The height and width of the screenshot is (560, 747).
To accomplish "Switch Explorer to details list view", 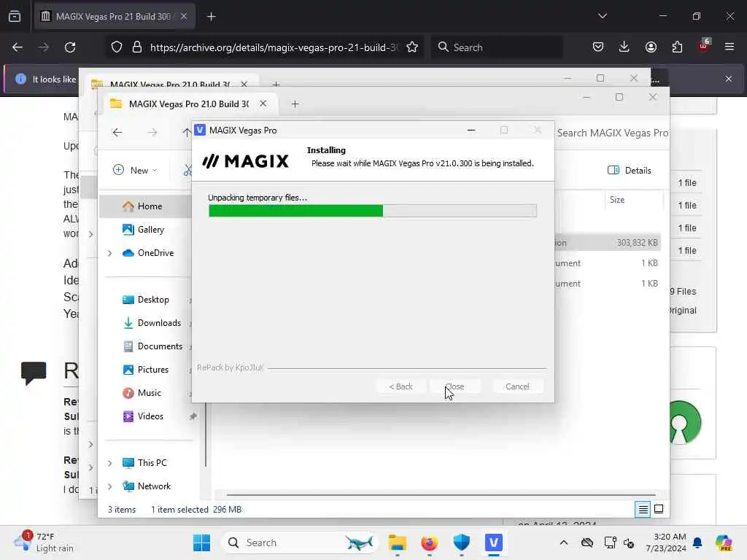I will (x=643, y=510).
